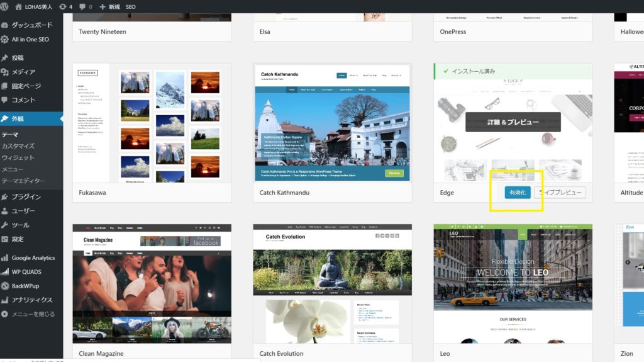Click the メディア media icon
The image size is (644, 362).
coord(5,72)
